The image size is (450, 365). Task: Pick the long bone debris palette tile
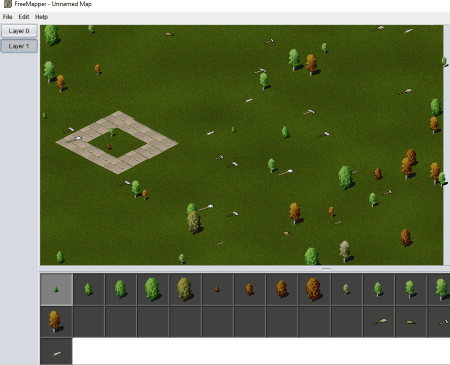coord(378,322)
